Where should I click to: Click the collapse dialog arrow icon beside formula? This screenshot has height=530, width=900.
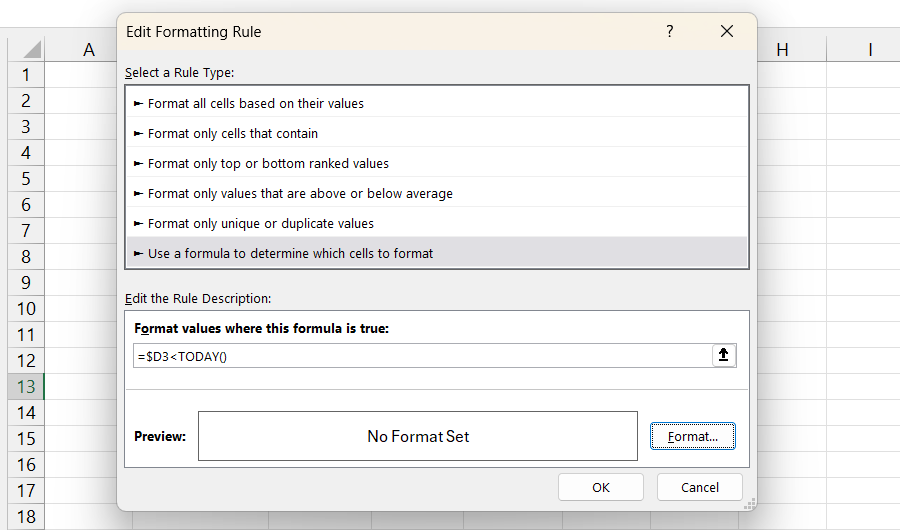[724, 355]
